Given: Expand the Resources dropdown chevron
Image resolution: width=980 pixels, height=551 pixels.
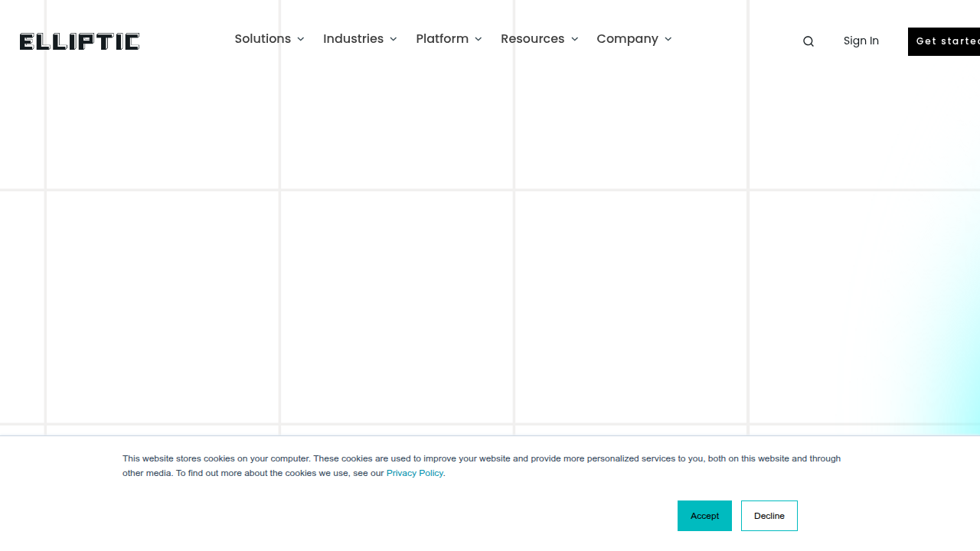Looking at the screenshot, I should pos(574,39).
